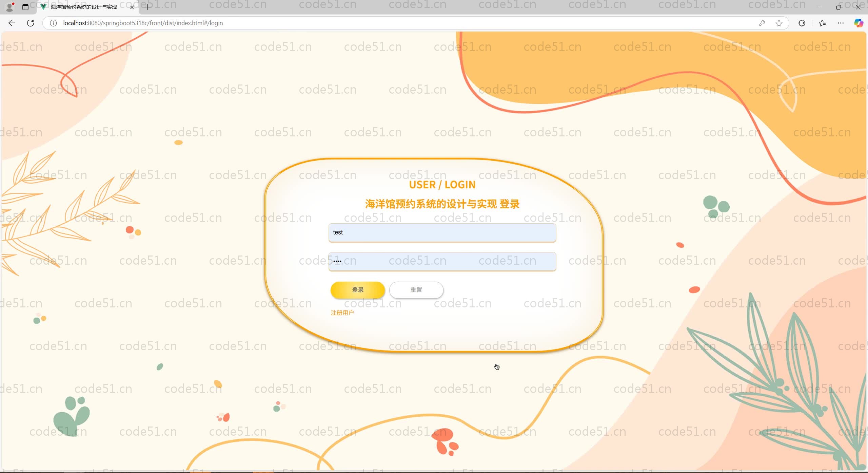Click the browser back arrow

click(12, 23)
